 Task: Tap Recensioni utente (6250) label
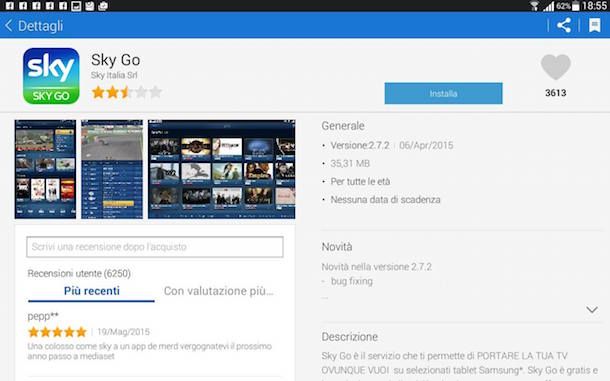click(79, 274)
